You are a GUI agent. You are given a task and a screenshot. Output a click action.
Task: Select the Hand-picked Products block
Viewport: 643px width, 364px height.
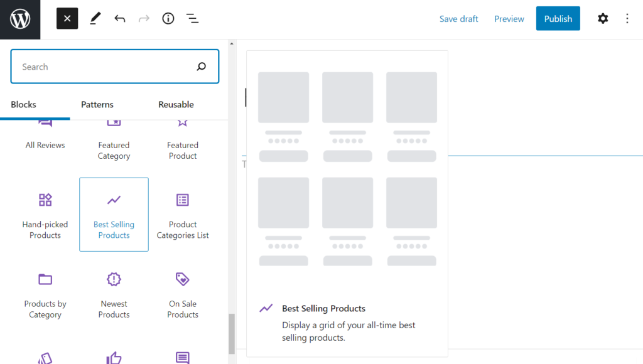(45, 214)
